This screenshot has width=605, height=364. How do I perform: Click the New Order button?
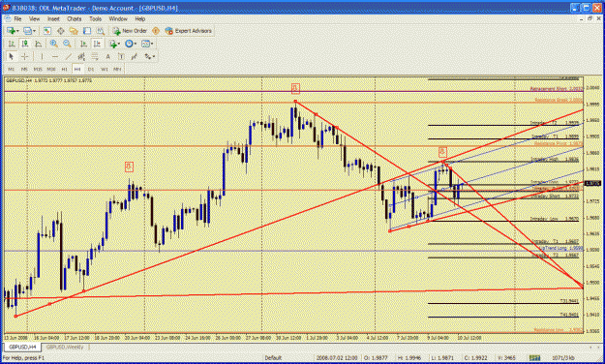click(x=130, y=31)
